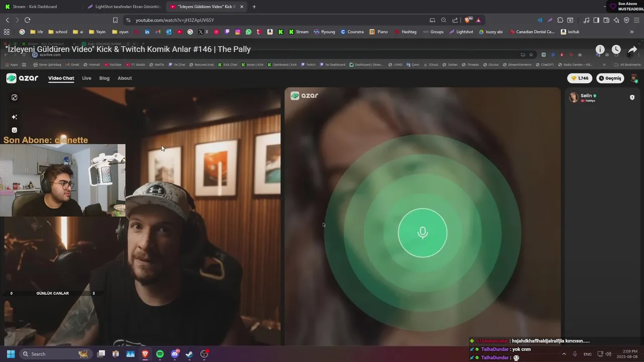Open media control music note icon

pyautogui.click(x=586, y=20)
